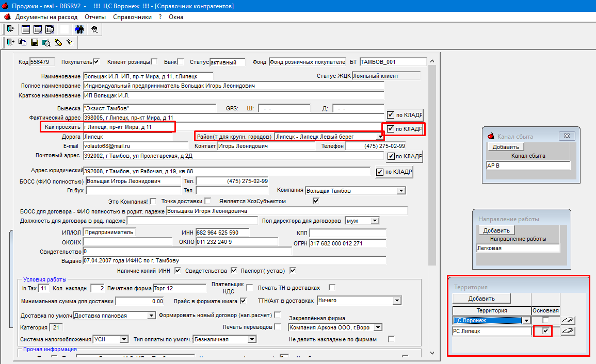Expand Система налогообложения dropdown
Screen dimensions: 596x364
tap(124, 339)
